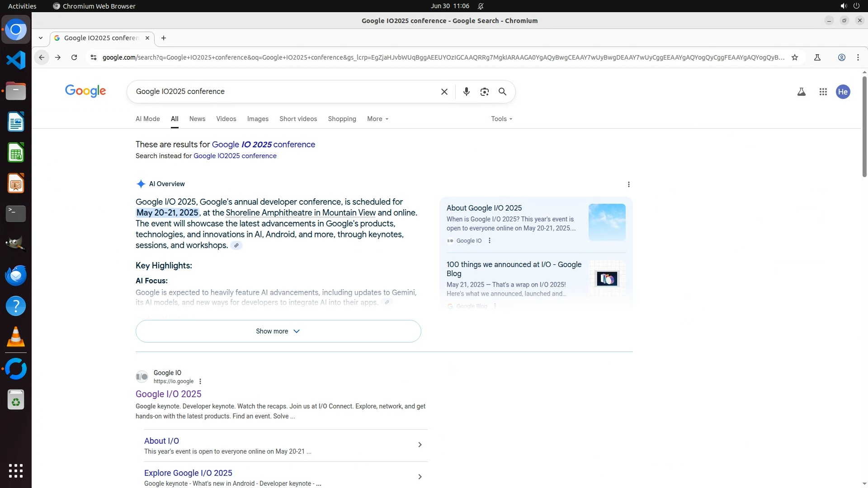Expand AI Overview with Show more

pos(278,331)
